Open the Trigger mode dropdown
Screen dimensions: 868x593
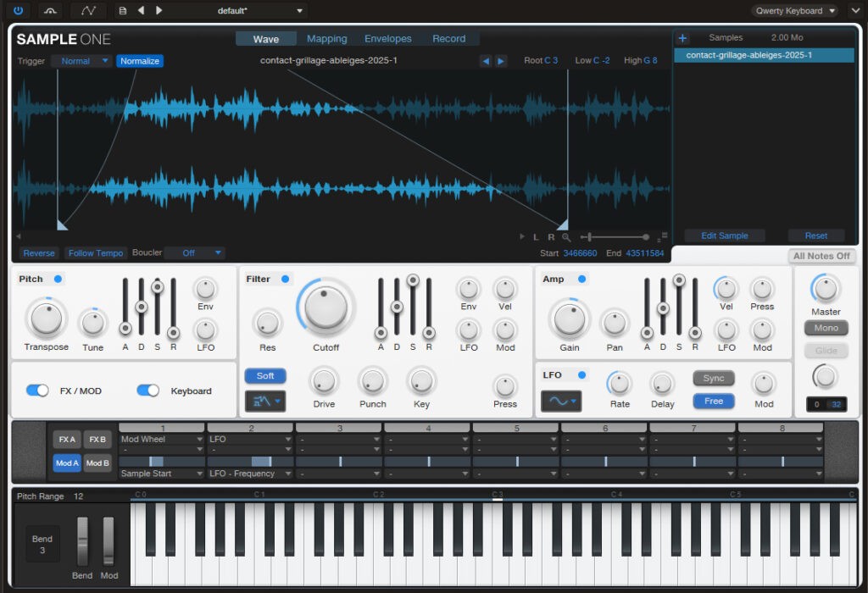click(81, 61)
